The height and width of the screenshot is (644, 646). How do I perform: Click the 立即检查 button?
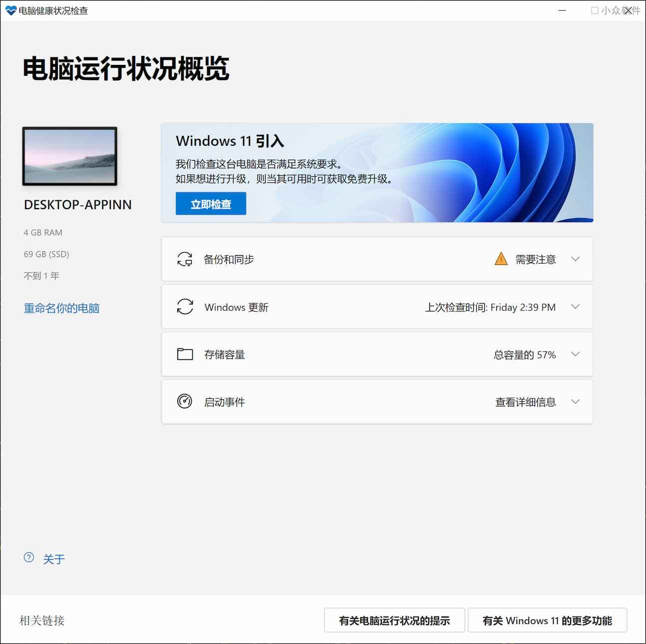point(211,204)
